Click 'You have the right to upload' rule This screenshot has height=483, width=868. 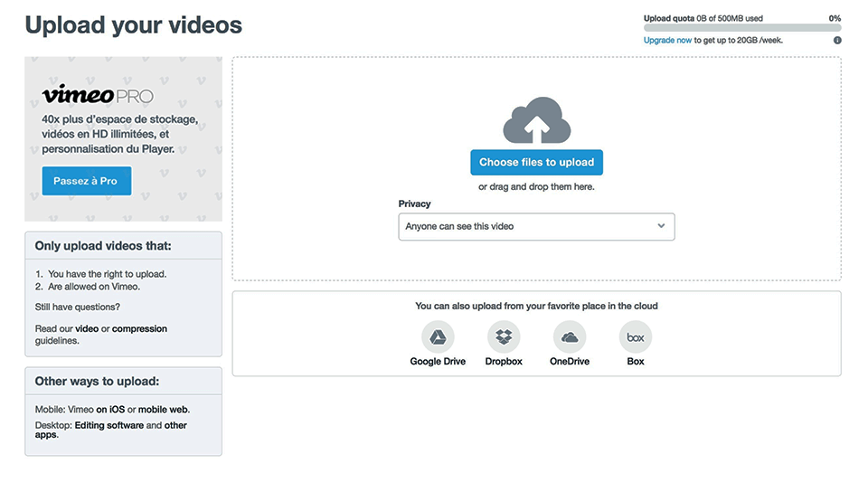[107, 274]
